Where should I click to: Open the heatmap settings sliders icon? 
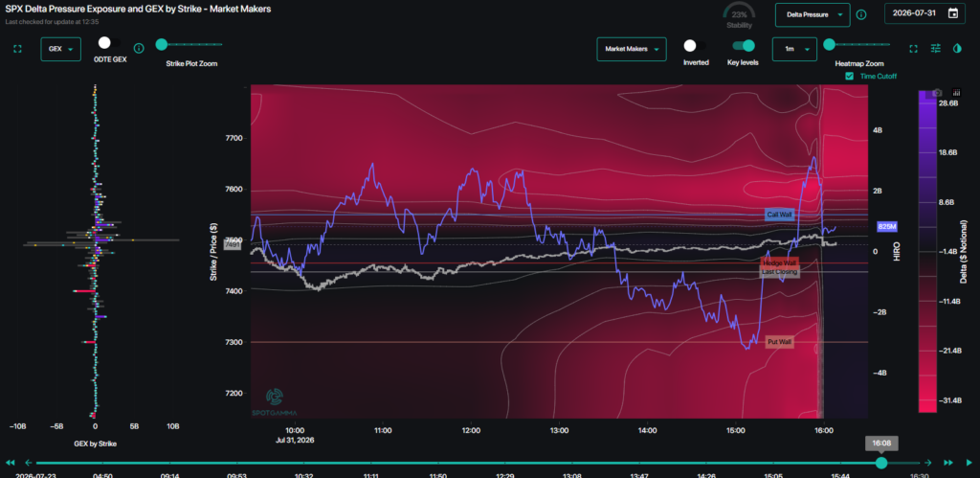[936, 48]
